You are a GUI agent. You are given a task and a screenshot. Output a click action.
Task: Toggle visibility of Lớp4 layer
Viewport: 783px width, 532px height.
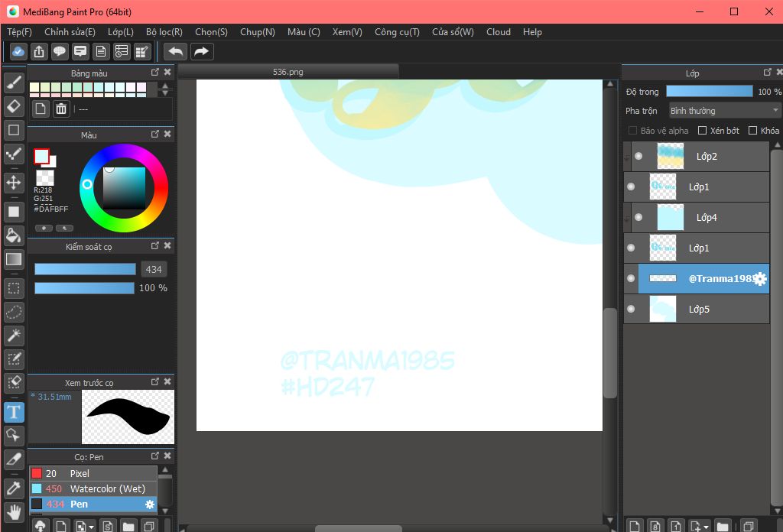click(638, 217)
